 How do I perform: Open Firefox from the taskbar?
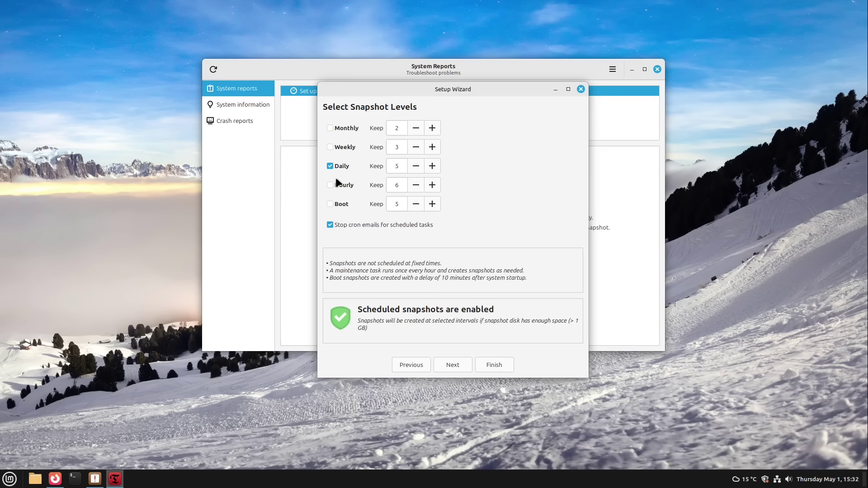(55, 479)
